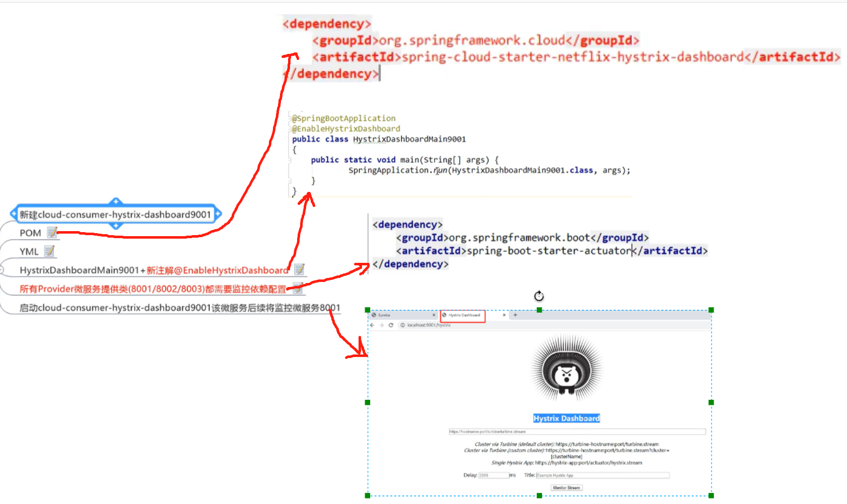
Task: Click the org.springframework.cloud groupId line
Action: click(x=476, y=40)
